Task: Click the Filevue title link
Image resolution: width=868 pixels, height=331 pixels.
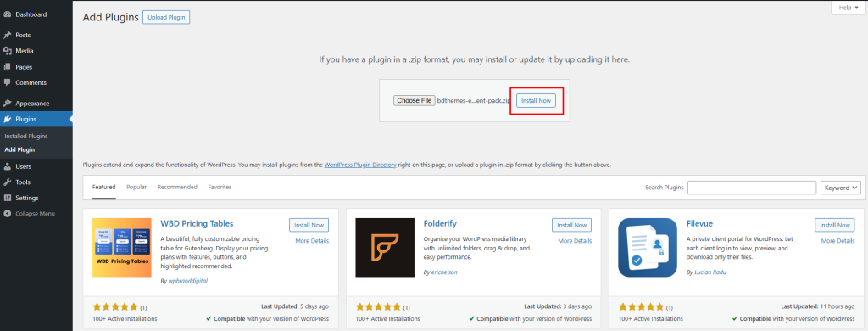Action: [x=699, y=223]
